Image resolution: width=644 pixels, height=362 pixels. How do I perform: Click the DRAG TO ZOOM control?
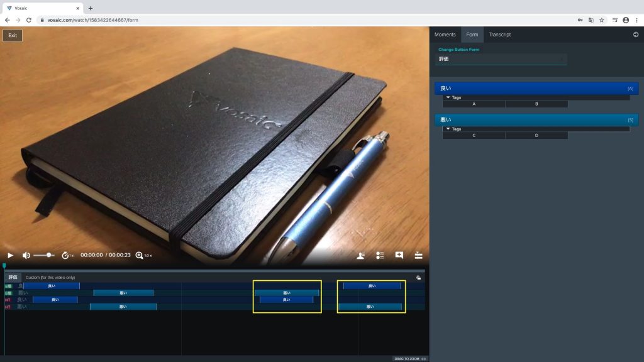410,359
